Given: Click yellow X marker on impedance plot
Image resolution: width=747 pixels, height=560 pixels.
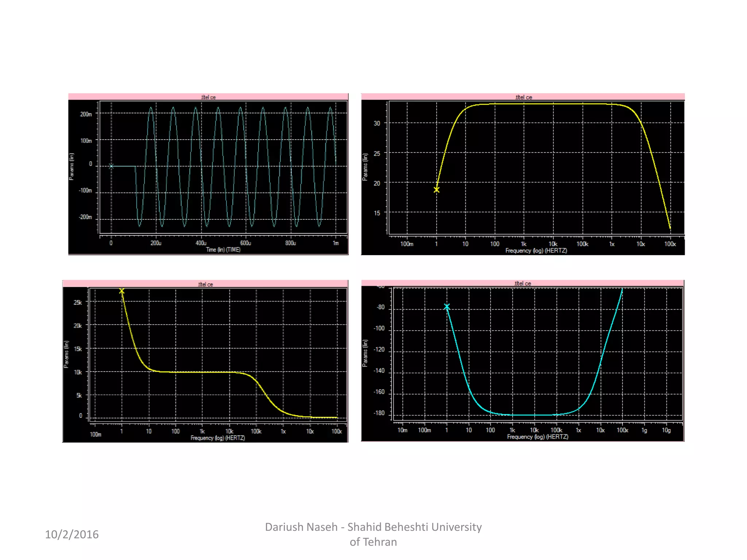Looking at the screenshot, I should (122, 291).
